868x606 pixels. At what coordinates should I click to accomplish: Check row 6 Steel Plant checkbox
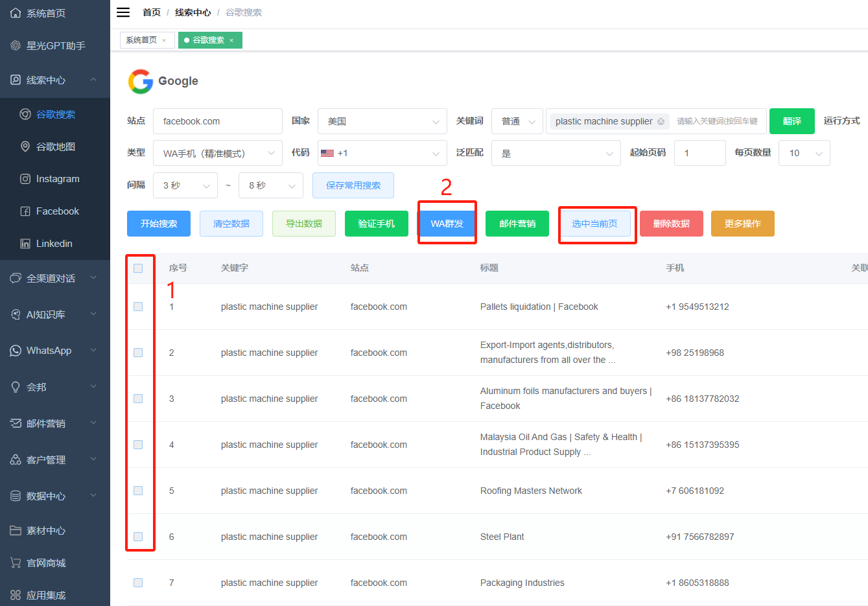tap(138, 537)
